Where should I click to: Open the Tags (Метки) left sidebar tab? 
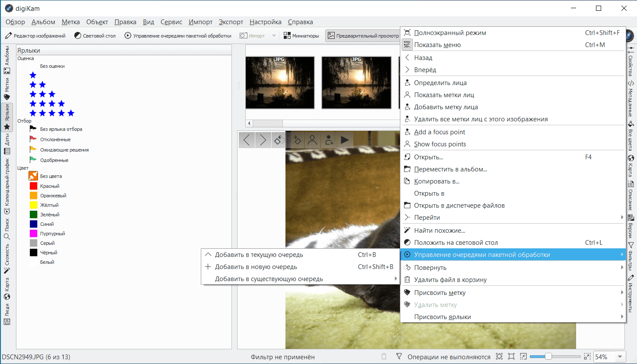click(7, 89)
